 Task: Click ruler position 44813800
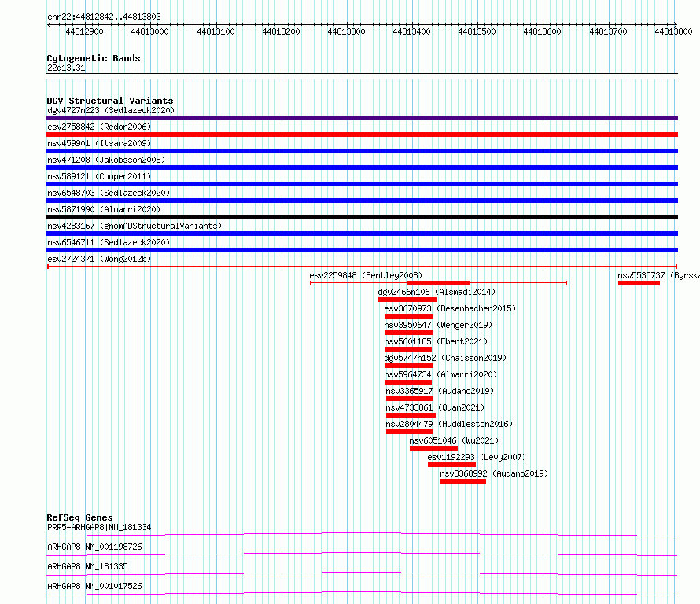(673, 31)
